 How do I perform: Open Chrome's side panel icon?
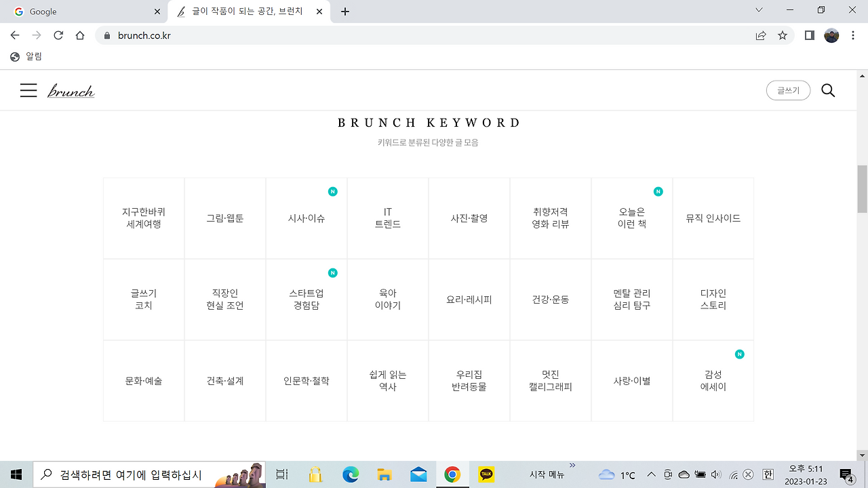click(808, 35)
